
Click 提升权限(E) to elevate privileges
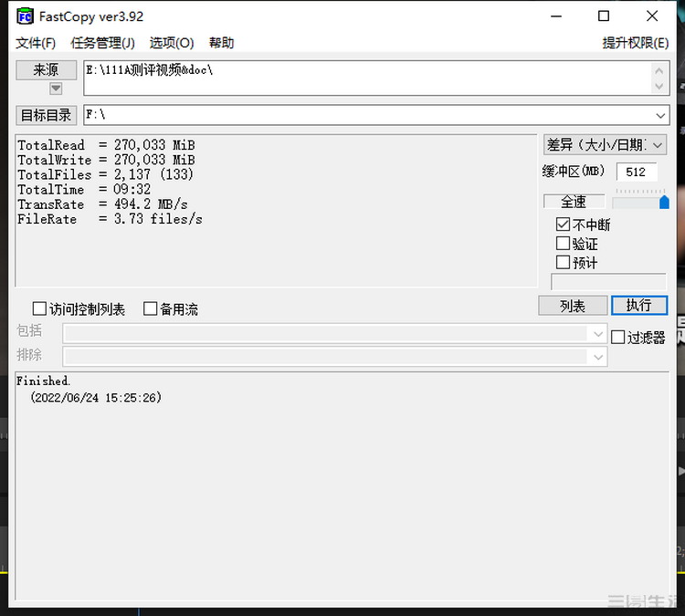coord(635,43)
